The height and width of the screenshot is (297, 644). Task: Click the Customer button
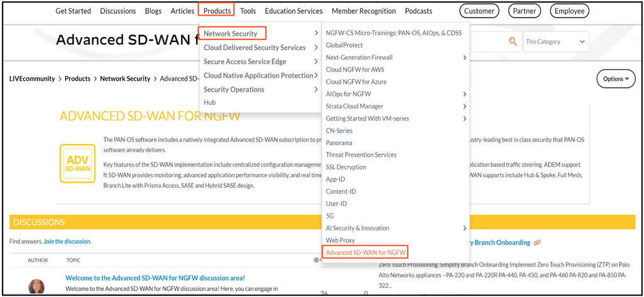[479, 11]
